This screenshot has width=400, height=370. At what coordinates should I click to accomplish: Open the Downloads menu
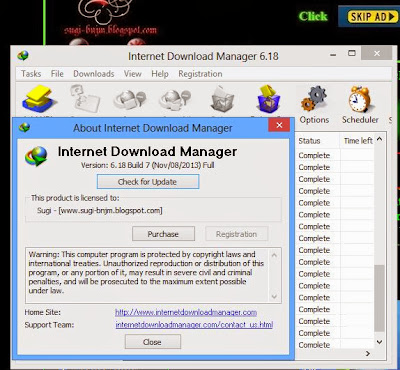(94, 74)
